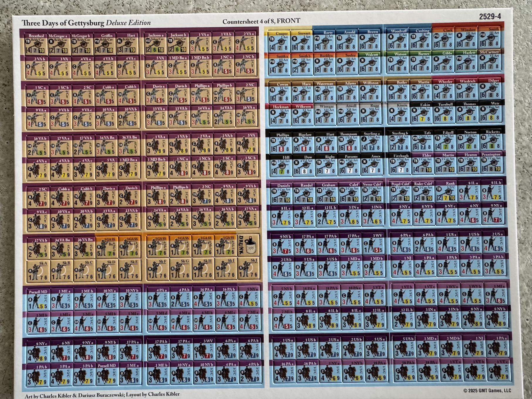
Task: Select the Graham Cav Art counter
Action: (327, 194)
